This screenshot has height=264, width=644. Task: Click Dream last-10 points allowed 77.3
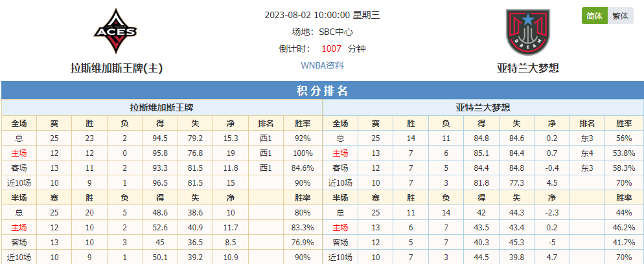click(x=516, y=183)
